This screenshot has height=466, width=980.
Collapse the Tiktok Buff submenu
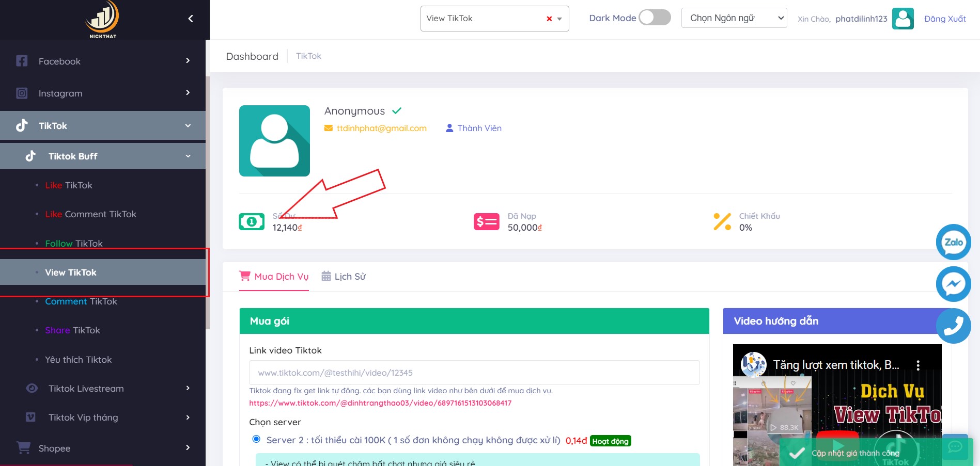click(188, 156)
